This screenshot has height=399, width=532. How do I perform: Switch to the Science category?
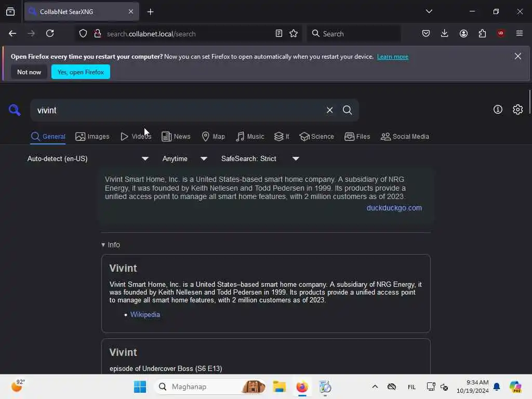pos(316,137)
